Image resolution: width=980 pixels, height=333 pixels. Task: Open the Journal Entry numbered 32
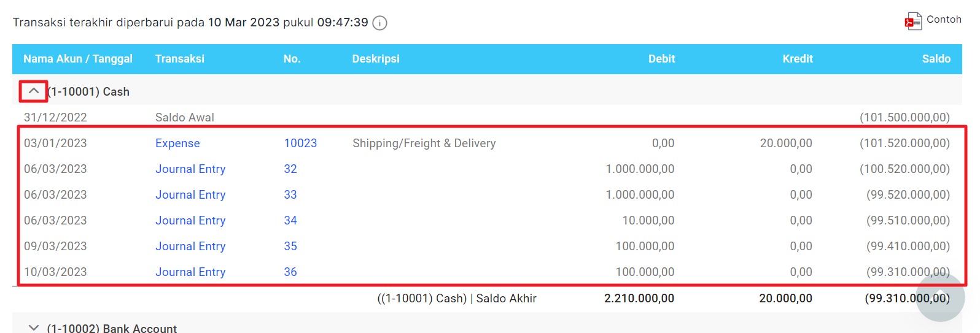190,169
